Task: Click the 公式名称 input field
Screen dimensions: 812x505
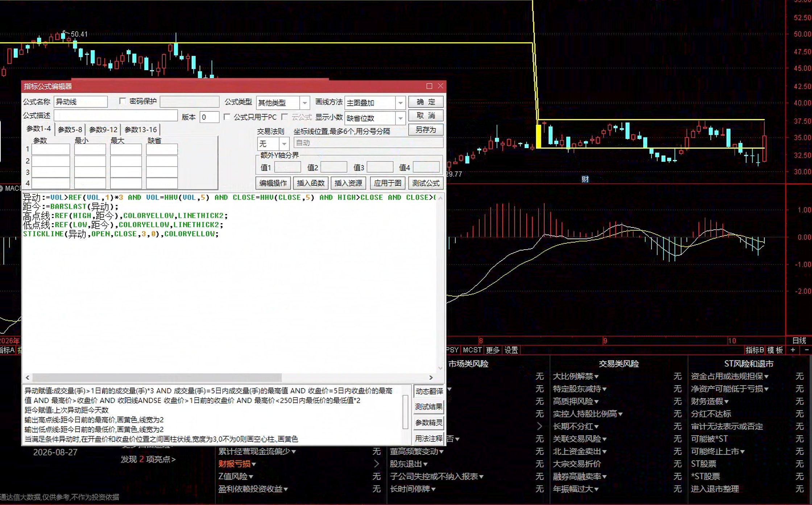Action: tap(81, 102)
